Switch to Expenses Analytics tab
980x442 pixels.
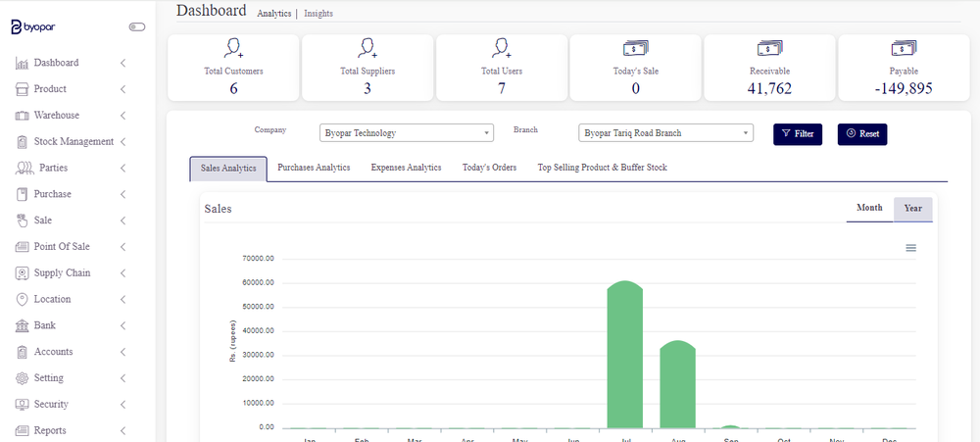407,169
